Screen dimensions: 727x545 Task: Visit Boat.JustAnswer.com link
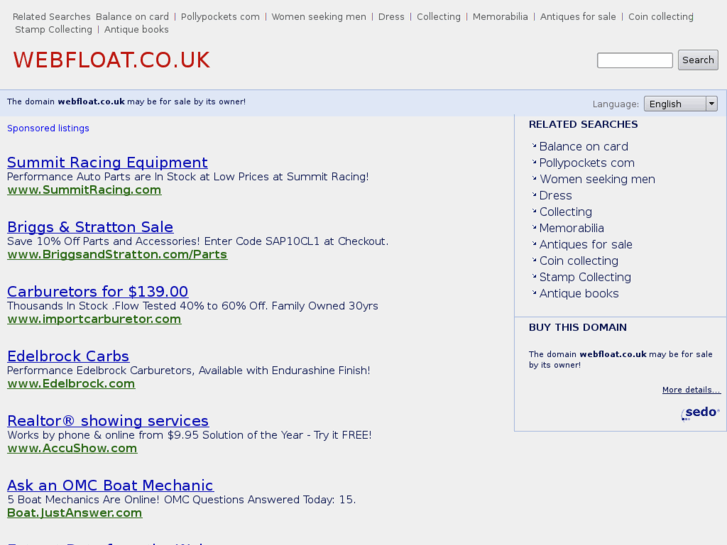74,512
